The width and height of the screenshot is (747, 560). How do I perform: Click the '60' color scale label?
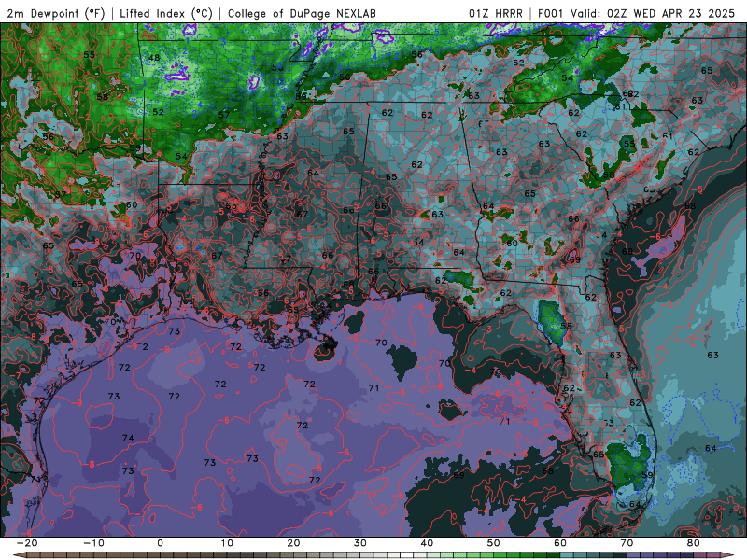point(560,543)
